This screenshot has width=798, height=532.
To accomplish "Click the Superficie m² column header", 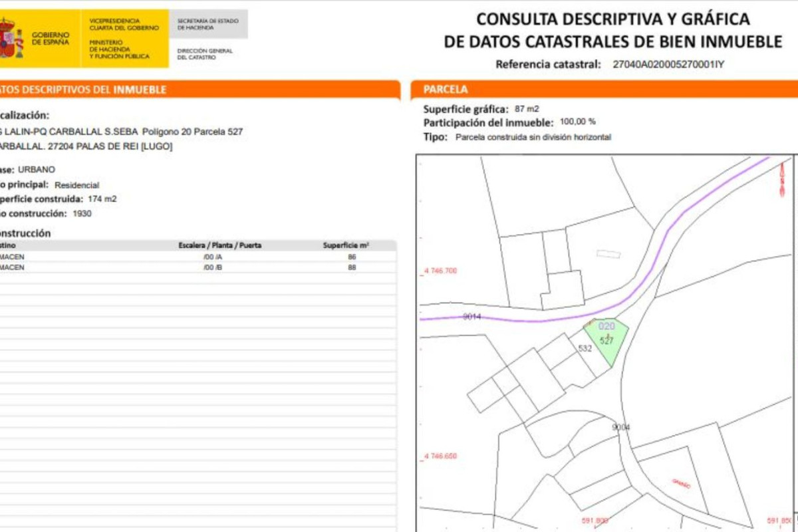I will [346, 245].
